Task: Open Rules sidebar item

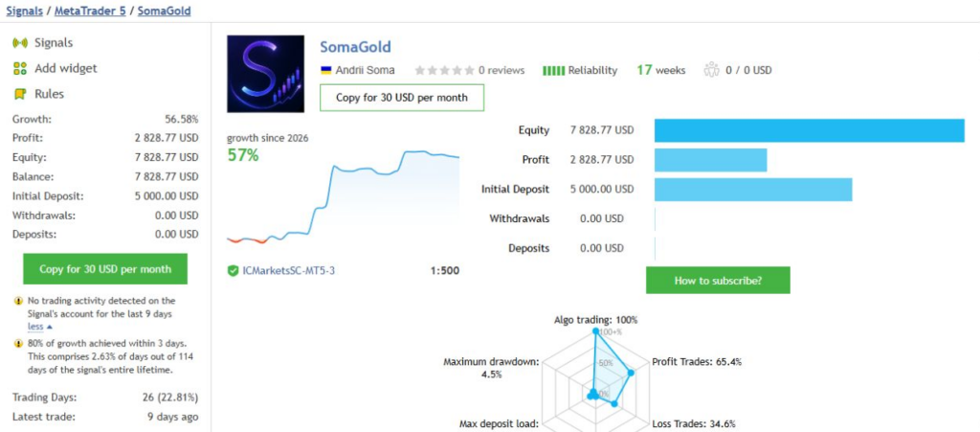Action: pos(50,95)
